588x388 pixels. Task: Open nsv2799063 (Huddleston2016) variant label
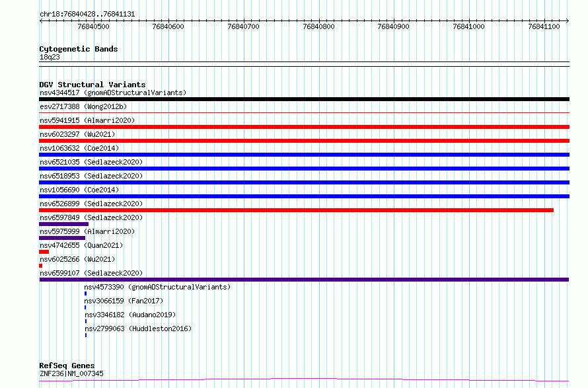point(138,329)
